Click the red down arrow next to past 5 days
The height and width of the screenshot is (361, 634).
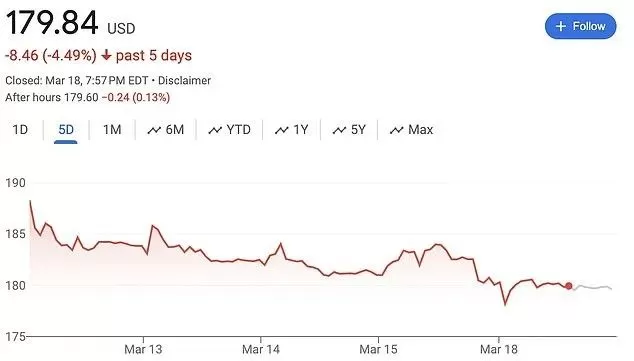pyautogui.click(x=106, y=55)
